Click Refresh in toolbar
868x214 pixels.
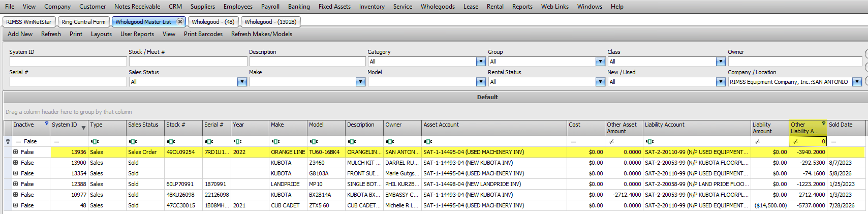[x=51, y=34]
